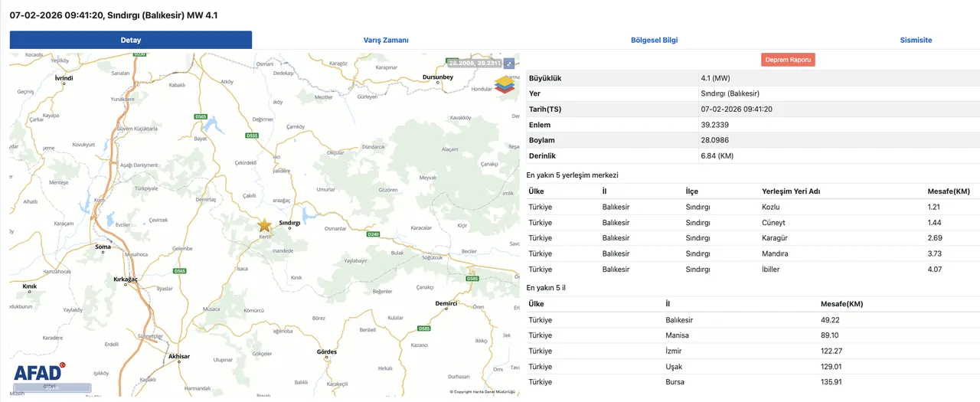Click the D585 road shield near Demirci
The image size is (980, 402).
472,279
